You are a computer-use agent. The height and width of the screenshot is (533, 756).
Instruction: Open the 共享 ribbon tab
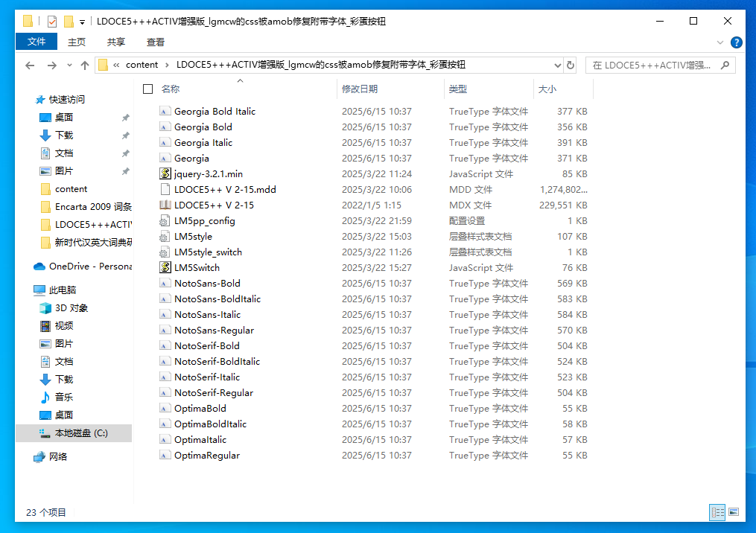click(116, 42)
